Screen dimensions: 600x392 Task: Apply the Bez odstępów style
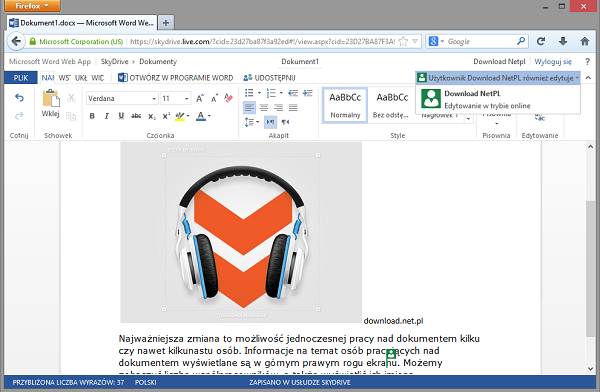coord(391,105)
